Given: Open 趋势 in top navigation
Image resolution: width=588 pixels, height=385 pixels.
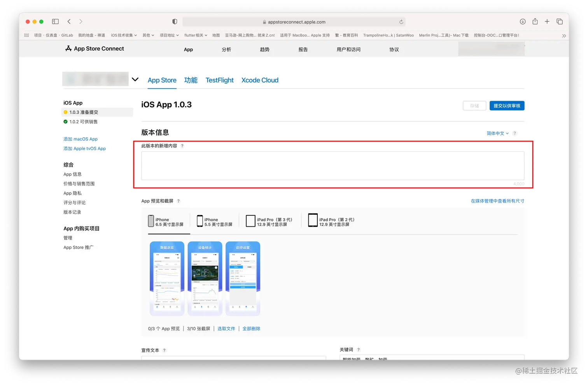Looking at the screenshot, I should (264, 50).
